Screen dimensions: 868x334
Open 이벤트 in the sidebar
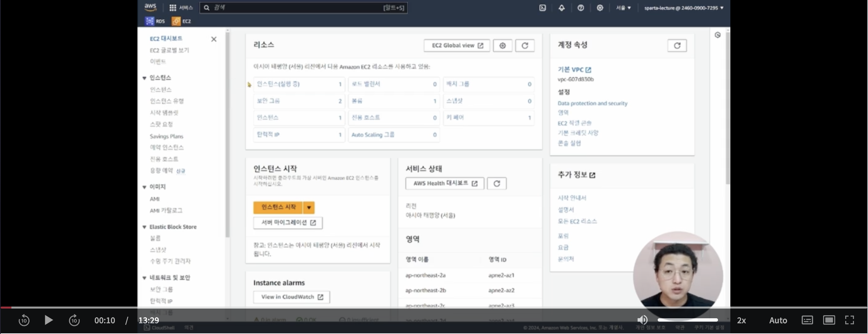point(158,61)
